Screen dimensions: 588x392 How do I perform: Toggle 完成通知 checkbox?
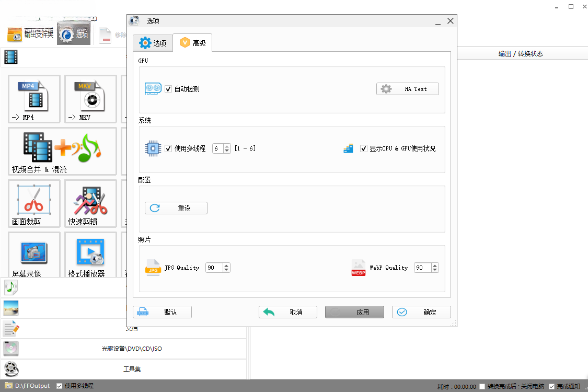click(x=551, y=386)
